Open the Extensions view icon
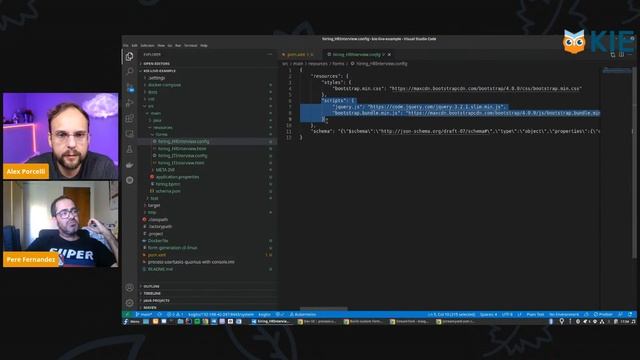 coord(129,118)
